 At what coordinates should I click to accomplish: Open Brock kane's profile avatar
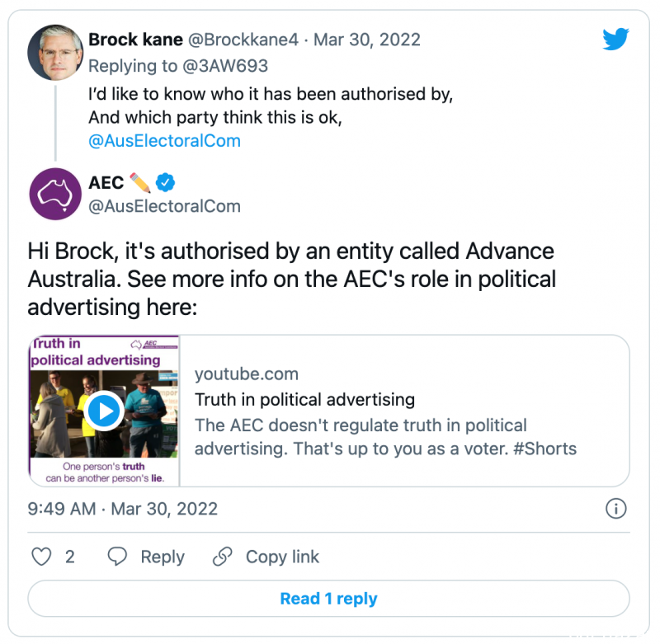pos(55,53)
